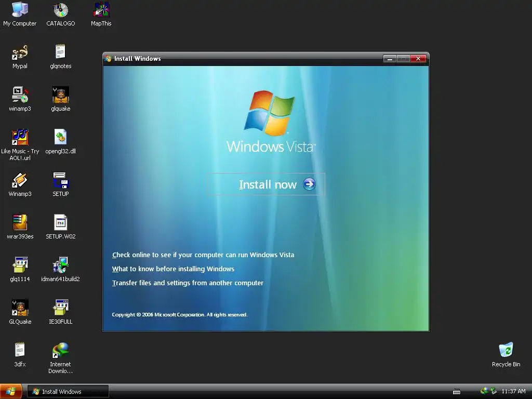
Task: Open the Windows Start button
Action: click(11, 392)
